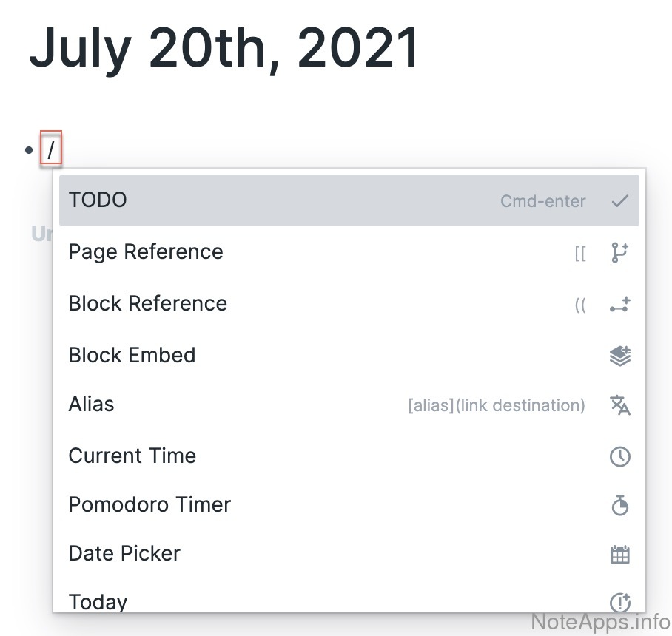
Task: Select Alias in the command list
Action: [91, 405]
